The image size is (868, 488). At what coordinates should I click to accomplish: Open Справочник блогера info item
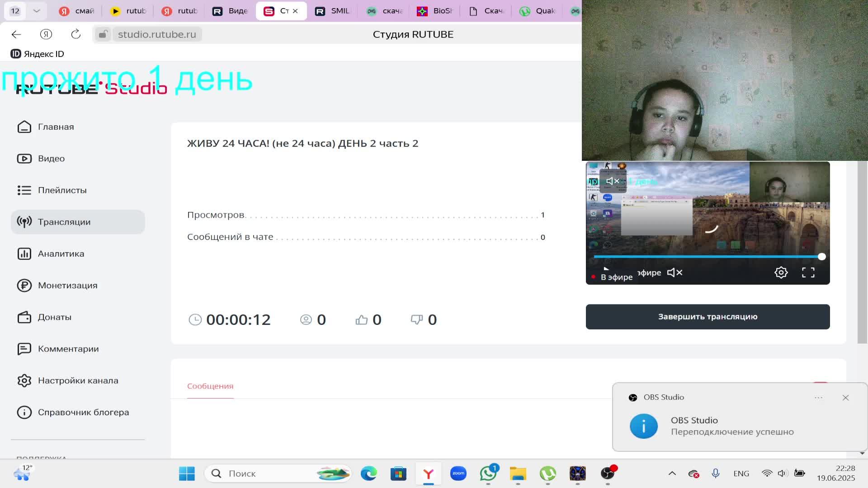[78, 412]
